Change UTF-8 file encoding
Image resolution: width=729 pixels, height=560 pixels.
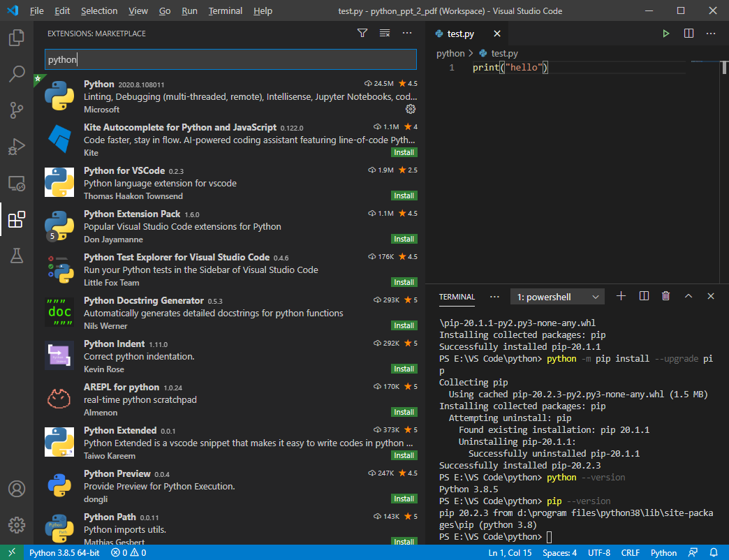(599, 552)
